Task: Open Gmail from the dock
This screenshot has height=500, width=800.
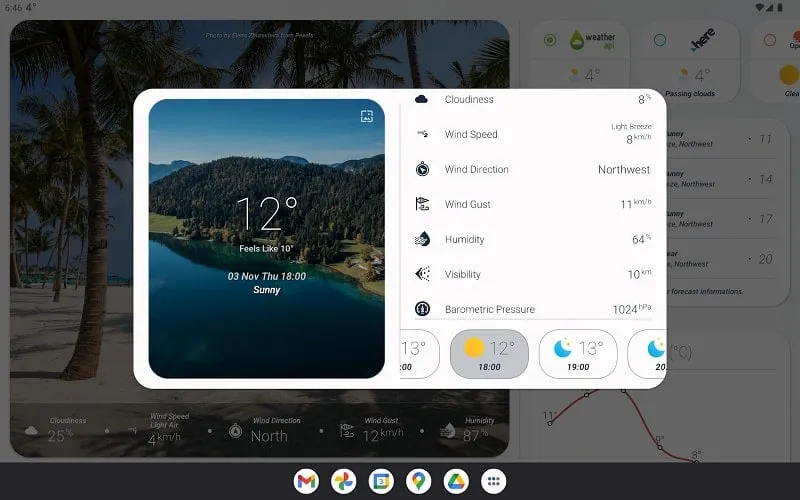Action: point(306,481)
